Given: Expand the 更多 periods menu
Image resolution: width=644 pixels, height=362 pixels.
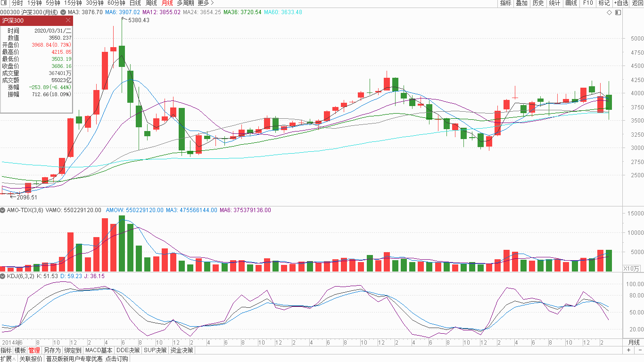Looking at the screenshot, I should (206, 3).
